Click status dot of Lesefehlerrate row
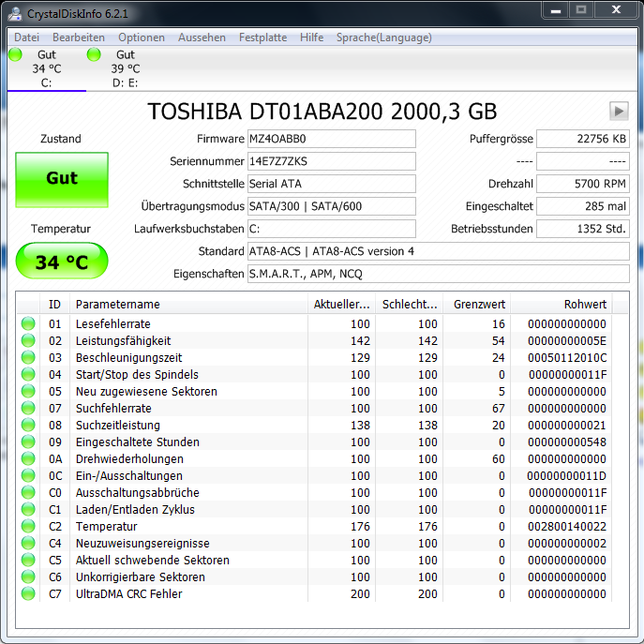This screenshot has height=644, width=644. [28, 323]
